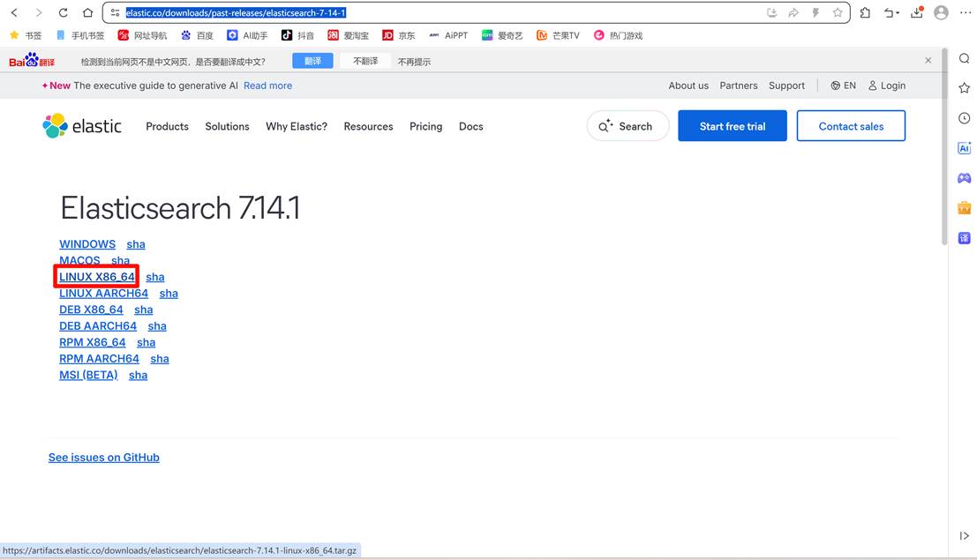Image resolution: width=977 pixels, height=560 pixels.
Task: Go back with the browser back arrow
Action: coord(14,12)
